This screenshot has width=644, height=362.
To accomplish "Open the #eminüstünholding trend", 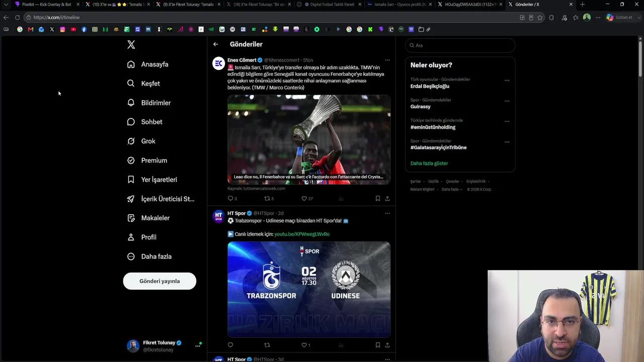I will (433, 127).
